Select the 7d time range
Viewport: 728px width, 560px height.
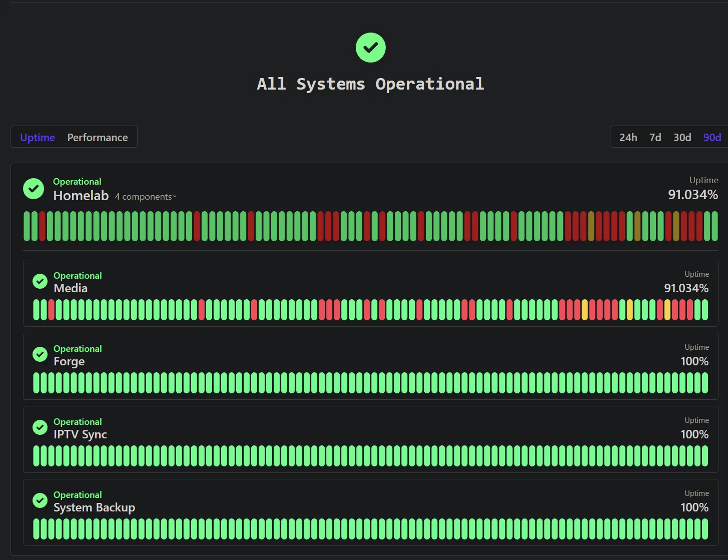pos(655,137)
